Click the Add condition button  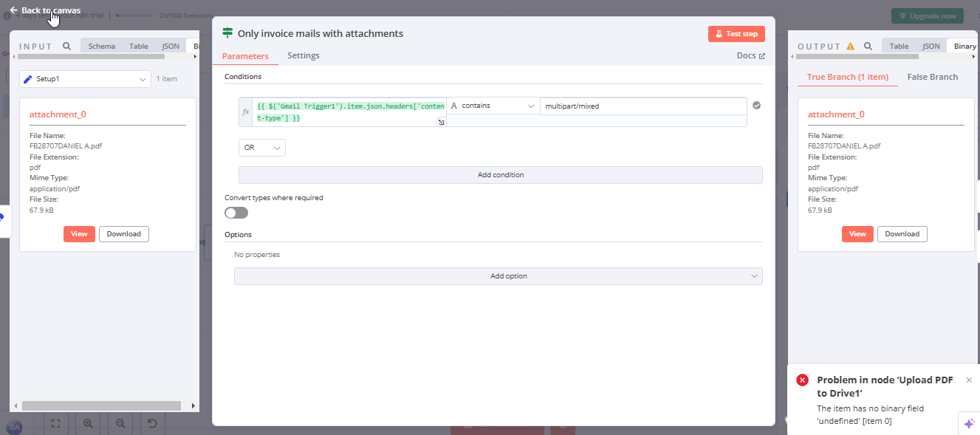click(500, 175)
